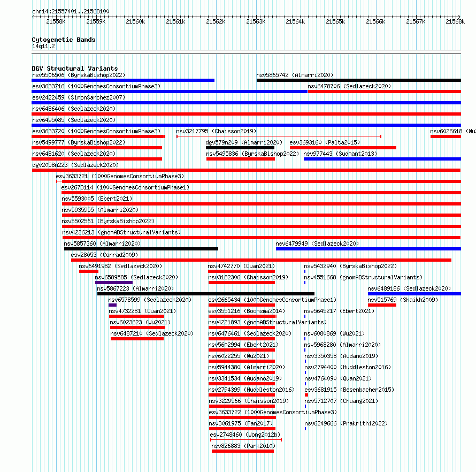Select the nsv5857360 (Almarri2020) label
476x472 pixels.
102,243
